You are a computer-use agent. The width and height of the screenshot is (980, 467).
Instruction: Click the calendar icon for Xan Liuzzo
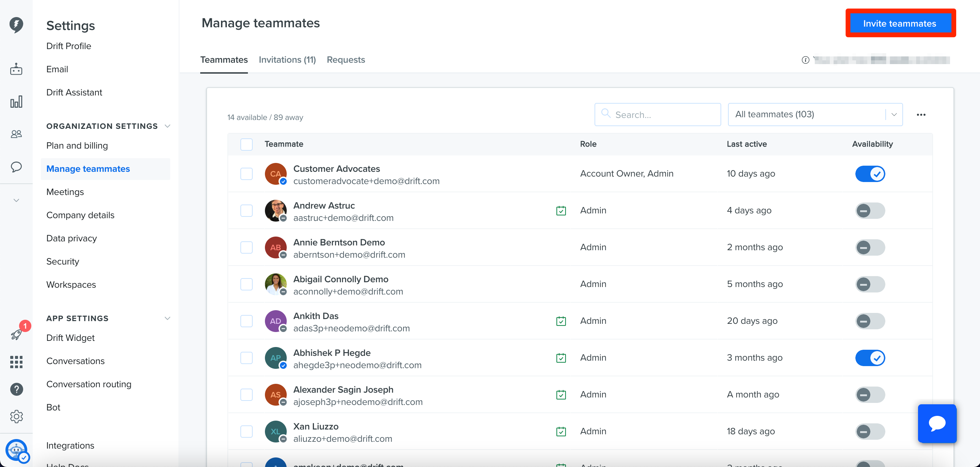click(x=561, y=432)
